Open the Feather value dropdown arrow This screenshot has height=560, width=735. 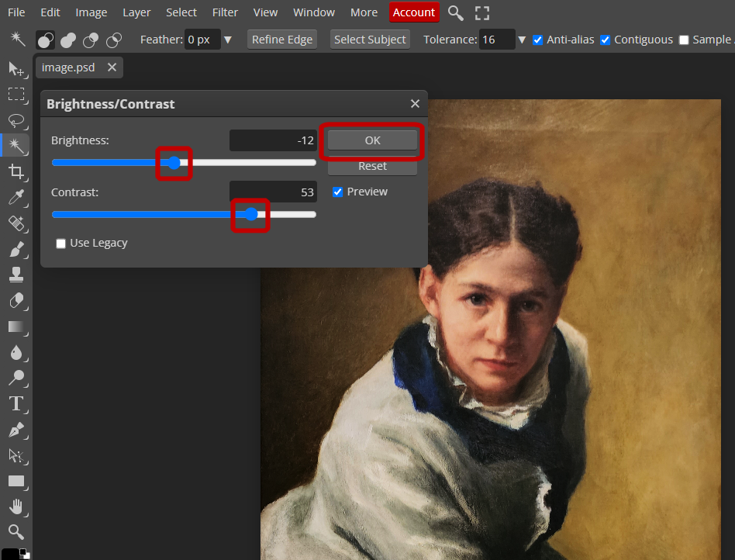tap(228, 40)
